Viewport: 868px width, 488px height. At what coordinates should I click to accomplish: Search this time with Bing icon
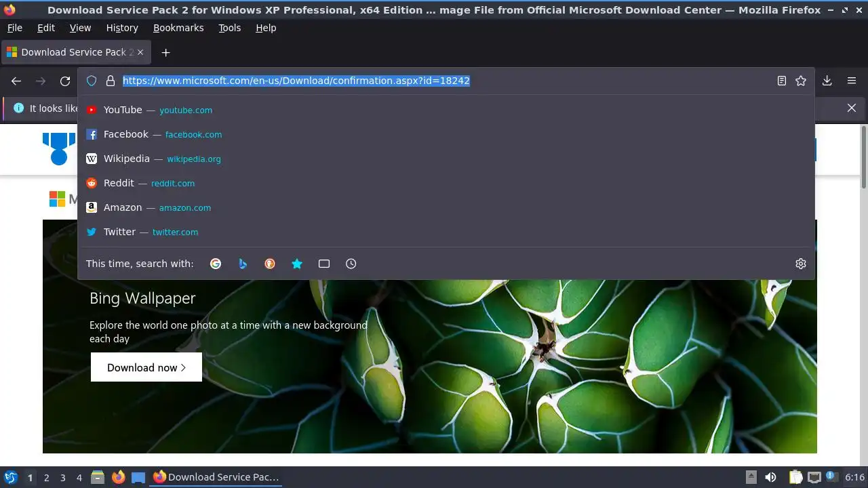pyautogui.click(x=243, y=264)
